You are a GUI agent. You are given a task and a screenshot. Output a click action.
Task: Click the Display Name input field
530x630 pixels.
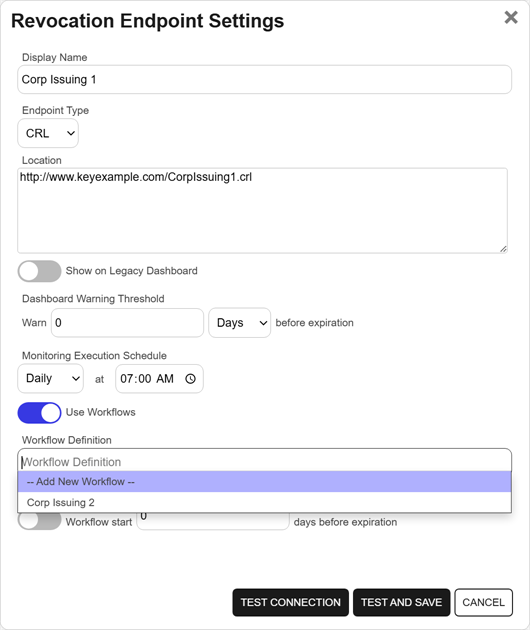[264, 80]
